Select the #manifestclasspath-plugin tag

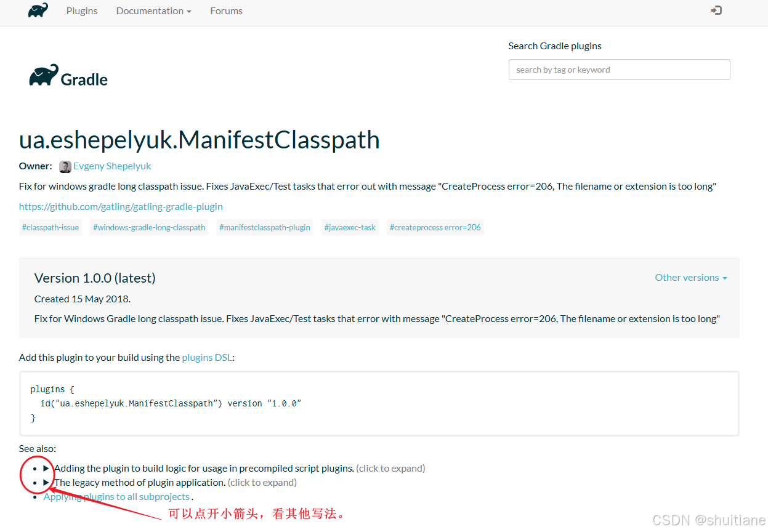click(265, 227)
